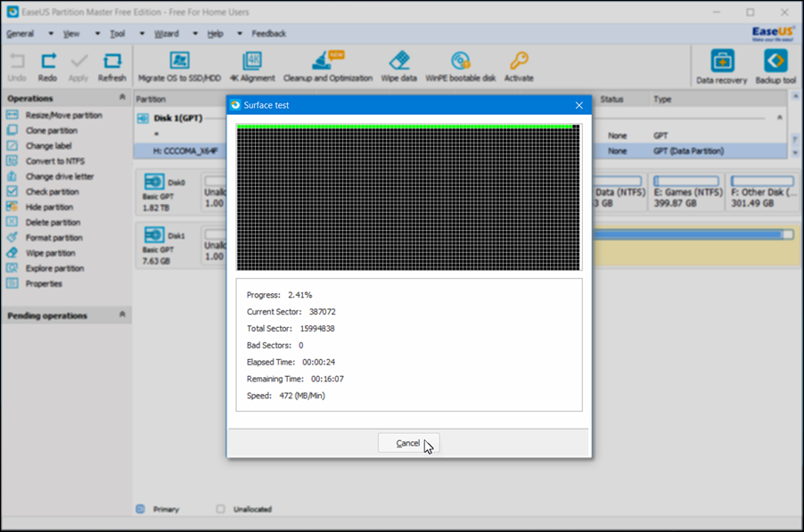Click the partition list scroll up arrow
This screenshot has width=804, height=532.
pyautogui.click(x=795, y=96)
